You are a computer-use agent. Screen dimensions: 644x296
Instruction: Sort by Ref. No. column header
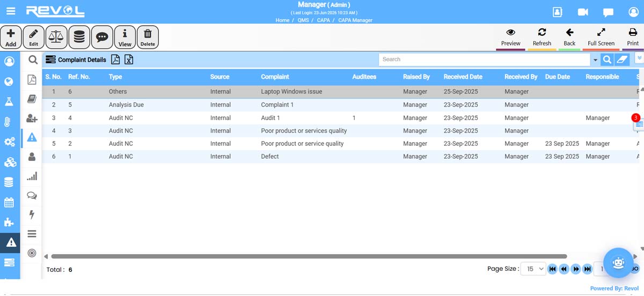pyautogui.click(x=79, y=77)
